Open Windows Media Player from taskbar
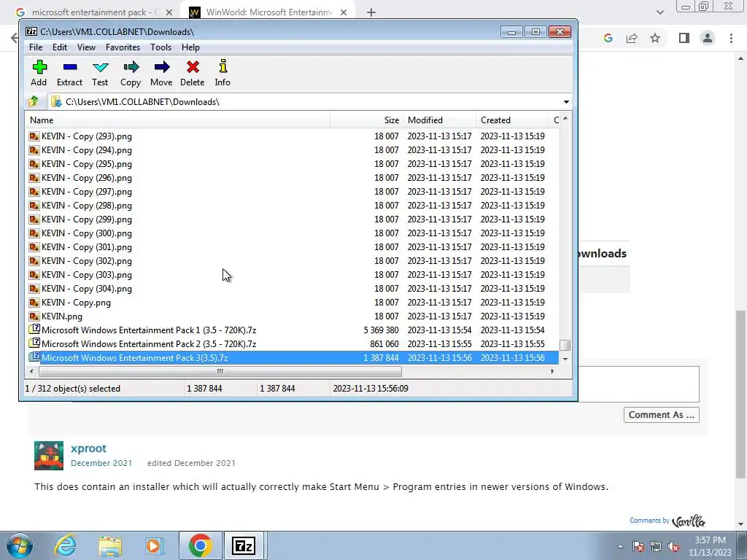Viewport: 747px width, 560px height. click(155, 545)
